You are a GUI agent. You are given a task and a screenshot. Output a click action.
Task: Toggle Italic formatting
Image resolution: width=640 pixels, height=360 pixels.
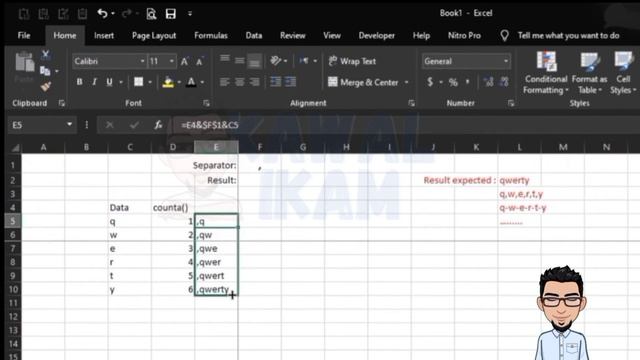pos(94,82)
